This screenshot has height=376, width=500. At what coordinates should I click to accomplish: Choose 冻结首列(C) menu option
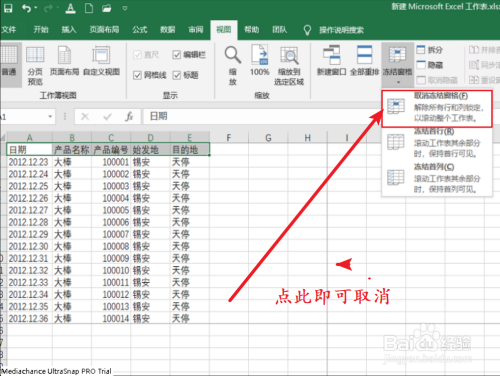(x=437, y=179)
